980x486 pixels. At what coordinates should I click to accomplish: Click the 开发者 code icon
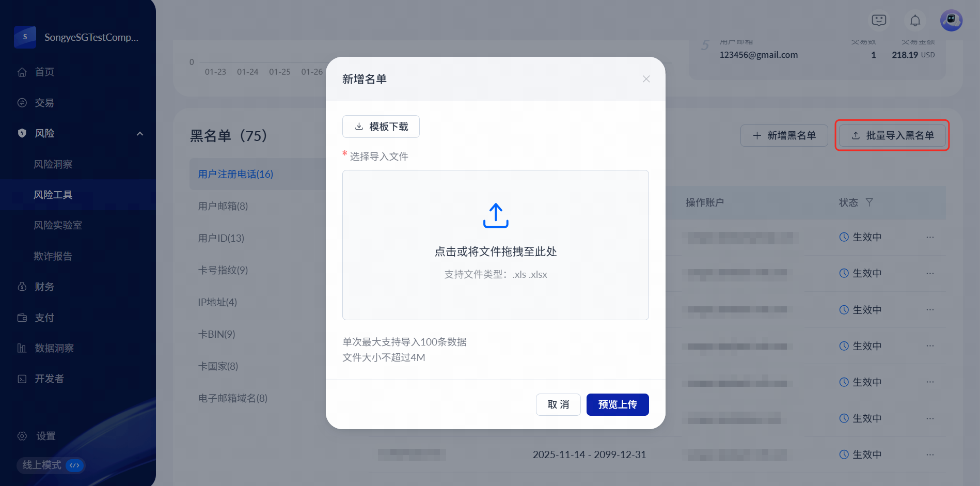[x=22, y=379]
